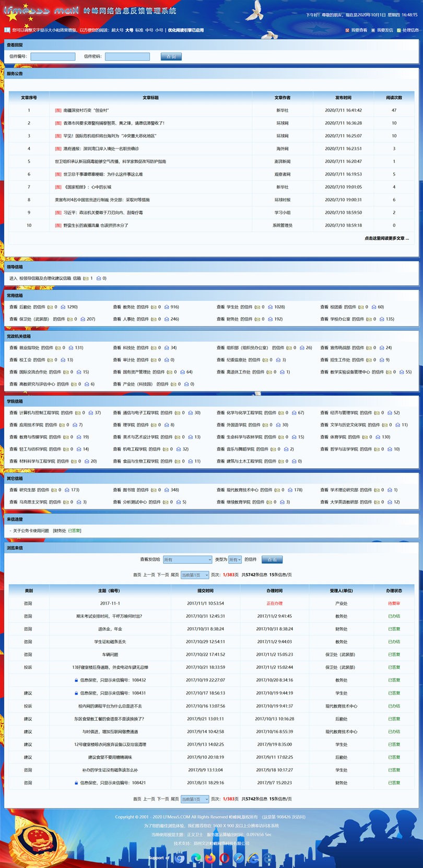Select 中号 font size option

pyautogui.click(x=149, y=30)
